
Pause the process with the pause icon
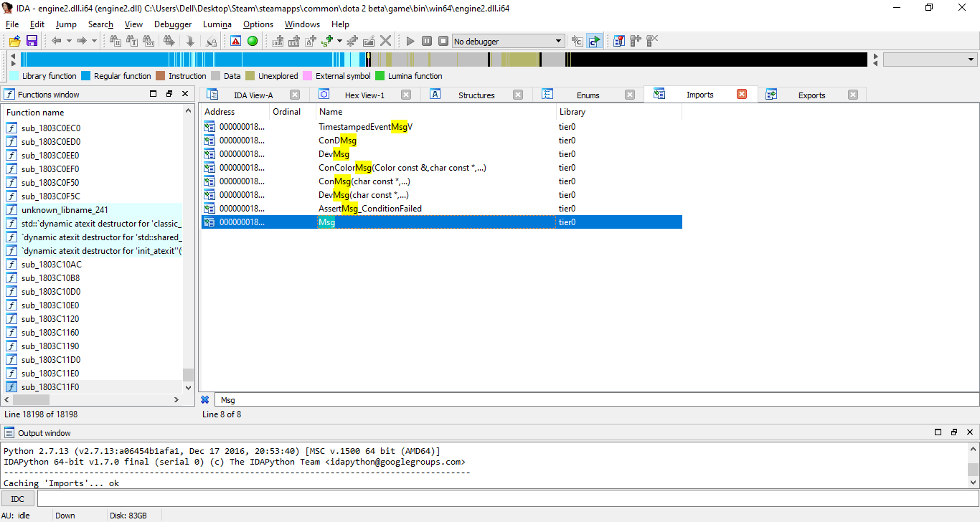click(x=427, y=41)
